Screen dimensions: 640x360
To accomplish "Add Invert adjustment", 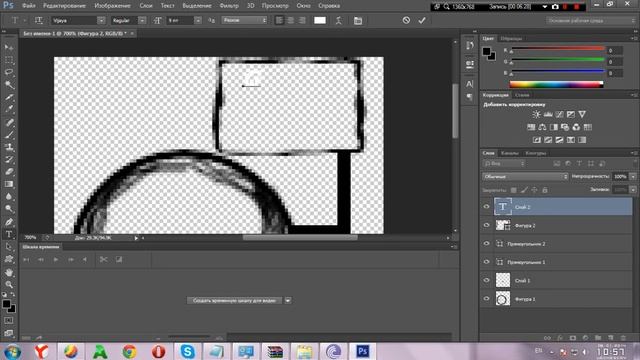I will (537, 140).
